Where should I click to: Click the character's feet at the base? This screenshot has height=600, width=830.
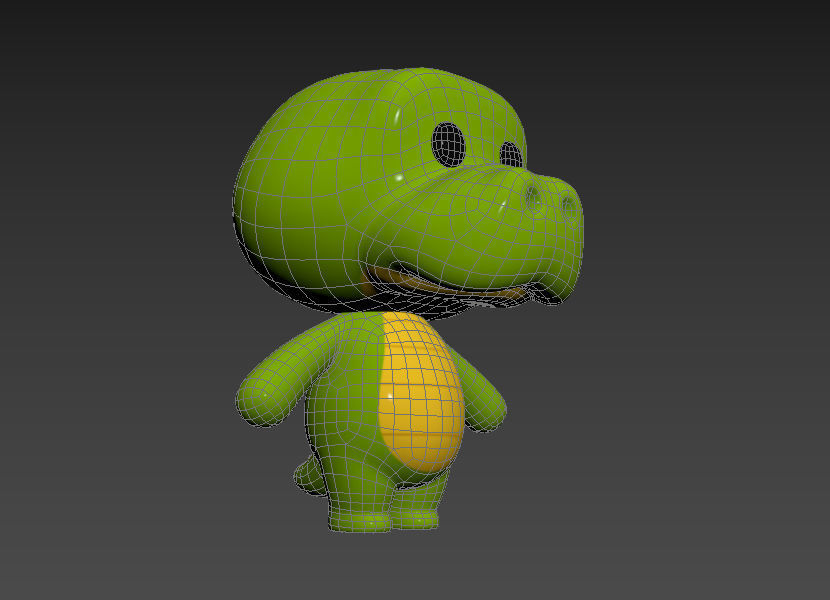pos(384,520)
